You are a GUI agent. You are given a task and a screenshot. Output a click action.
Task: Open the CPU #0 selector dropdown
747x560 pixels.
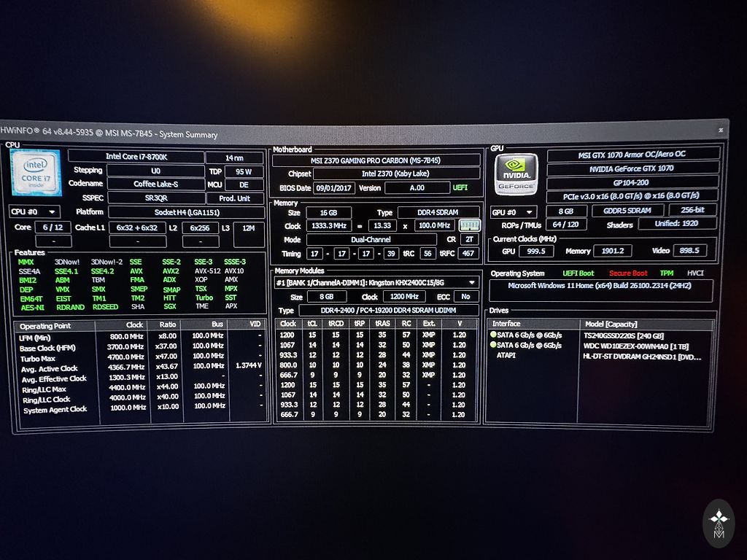(x=34, y=212)
